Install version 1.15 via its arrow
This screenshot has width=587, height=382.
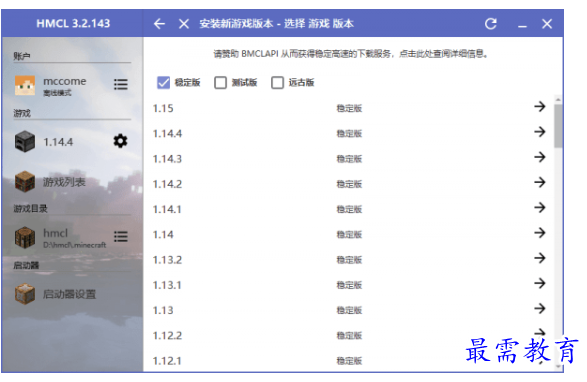(539, 107)
